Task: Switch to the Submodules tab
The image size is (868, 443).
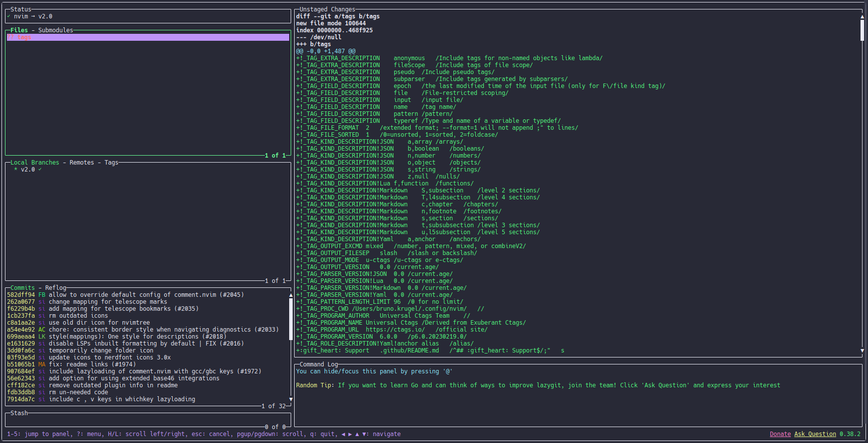Action: (x=56, y=30)
